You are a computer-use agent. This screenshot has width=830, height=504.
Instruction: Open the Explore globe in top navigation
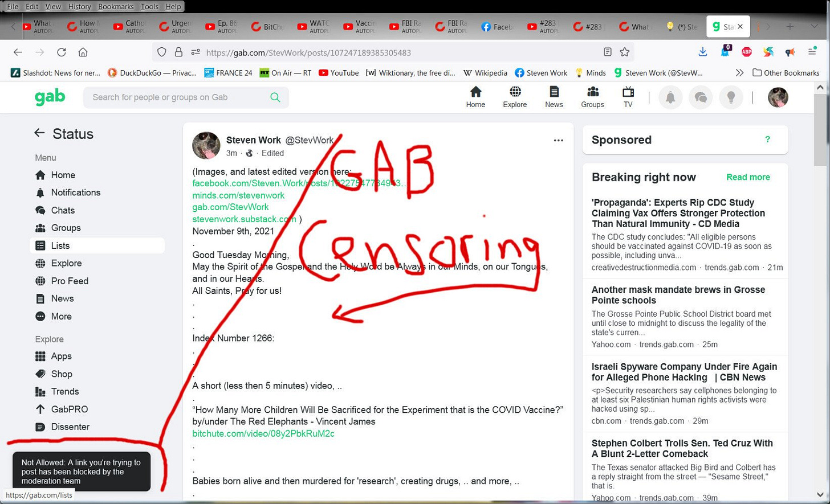click(x=515, y=97)
